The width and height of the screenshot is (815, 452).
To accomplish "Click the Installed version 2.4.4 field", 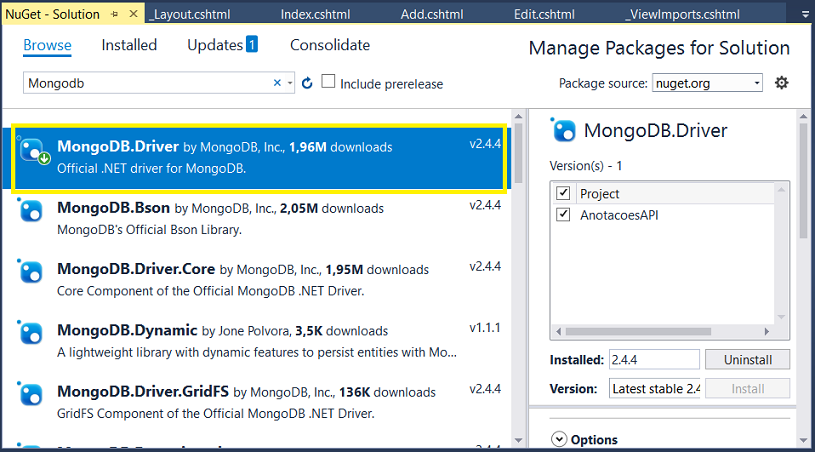I will coord(654,360).
